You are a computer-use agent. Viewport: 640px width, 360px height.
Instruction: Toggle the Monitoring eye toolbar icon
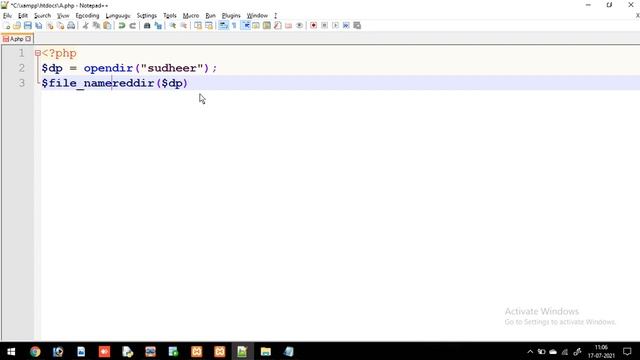pos(300,26)
